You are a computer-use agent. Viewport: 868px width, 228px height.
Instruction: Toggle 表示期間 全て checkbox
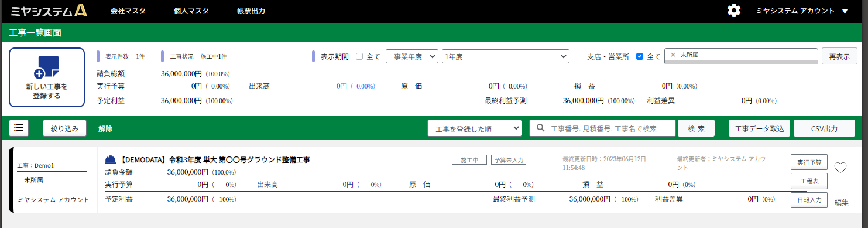coord(359,56)
